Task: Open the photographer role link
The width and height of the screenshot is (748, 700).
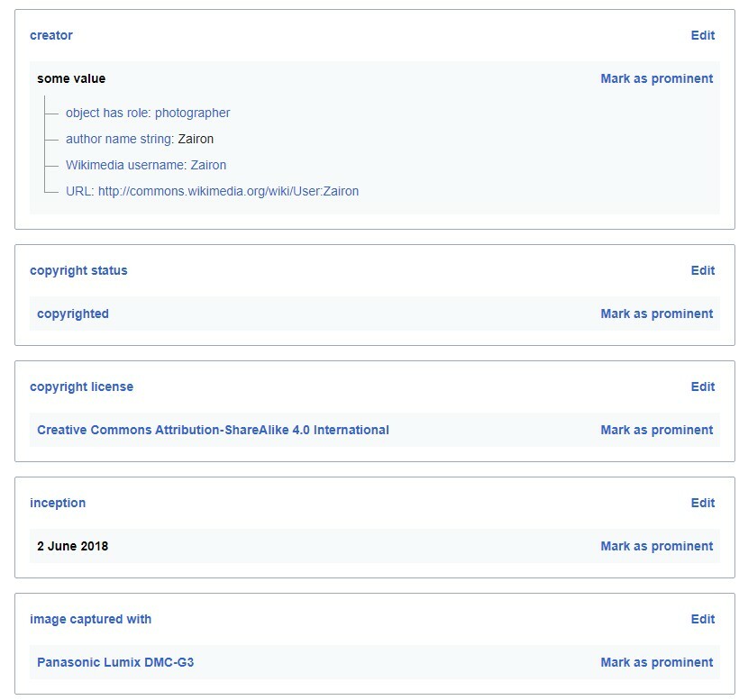Action: click(x=192, y=113)
